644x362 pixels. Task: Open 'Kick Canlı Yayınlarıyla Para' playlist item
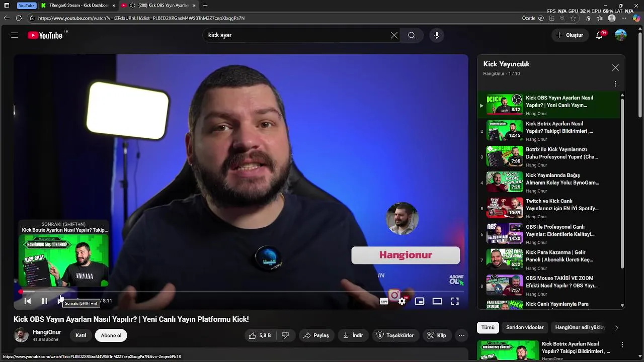click(549, 304)
